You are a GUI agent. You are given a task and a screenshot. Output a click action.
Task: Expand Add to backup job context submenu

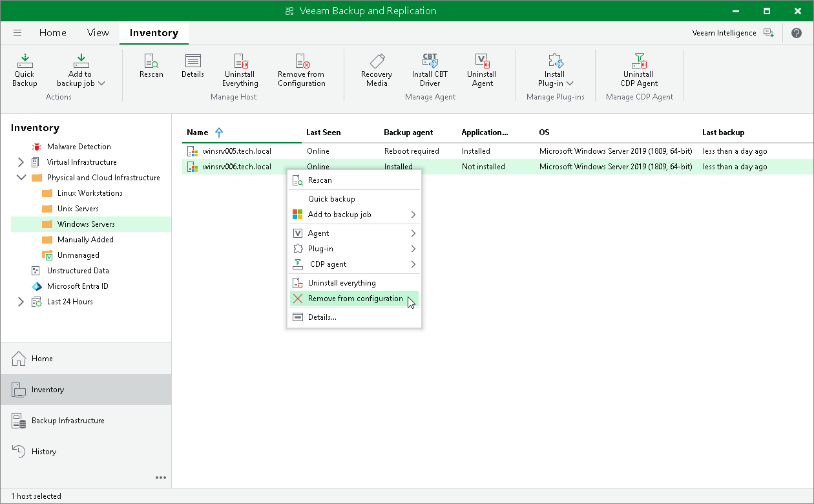[413, 215]
